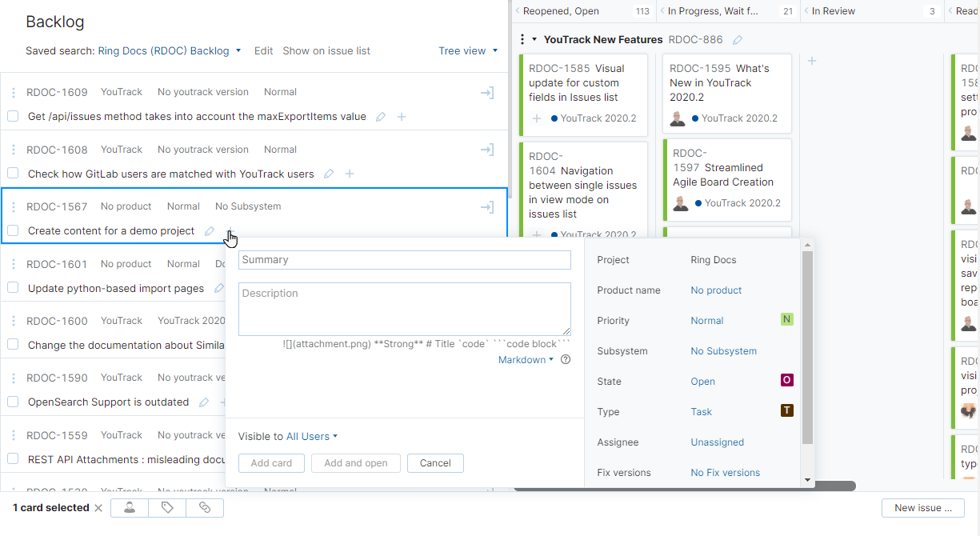Open the Tree view dropdown
This screenshot has height=536, width=980.
pos(467,50)
